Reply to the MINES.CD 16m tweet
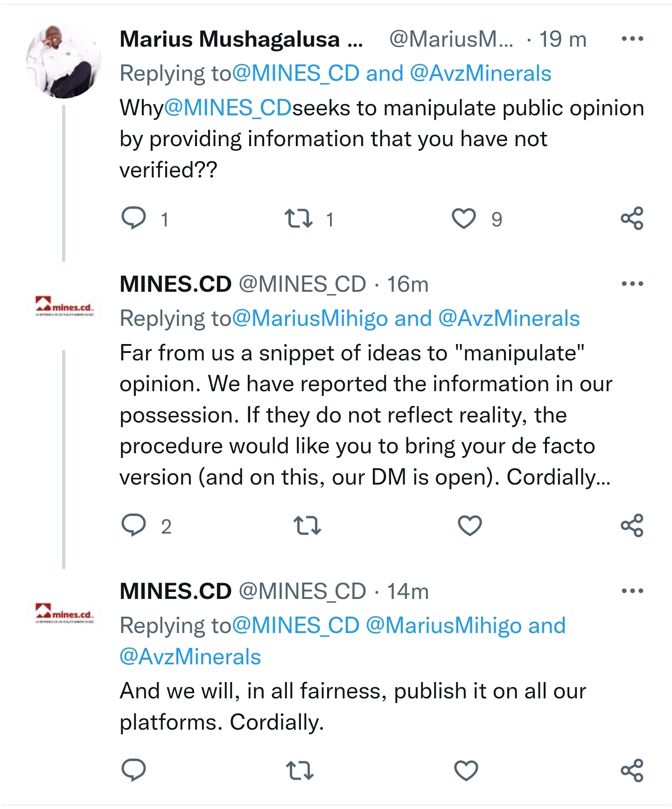 pyautogui.click(x=134, y=526)
